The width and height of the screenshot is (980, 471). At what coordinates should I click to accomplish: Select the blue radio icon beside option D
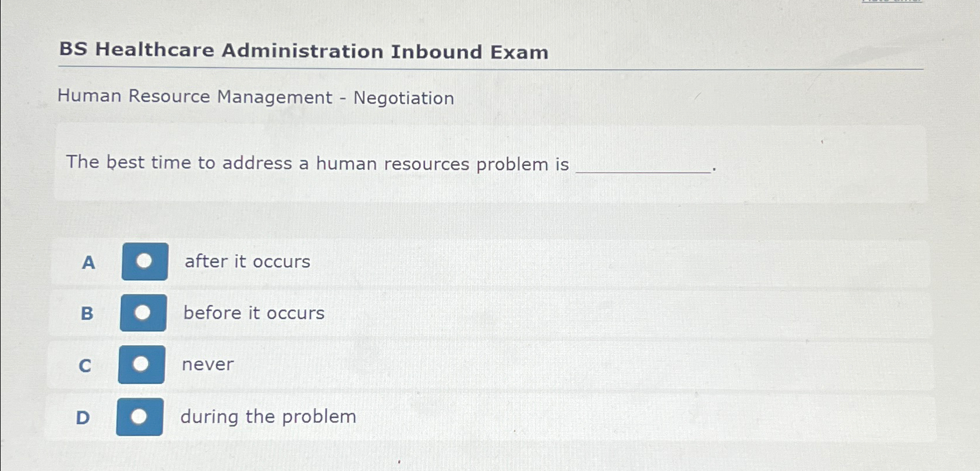pyautogui.click(x=140, y=417)
